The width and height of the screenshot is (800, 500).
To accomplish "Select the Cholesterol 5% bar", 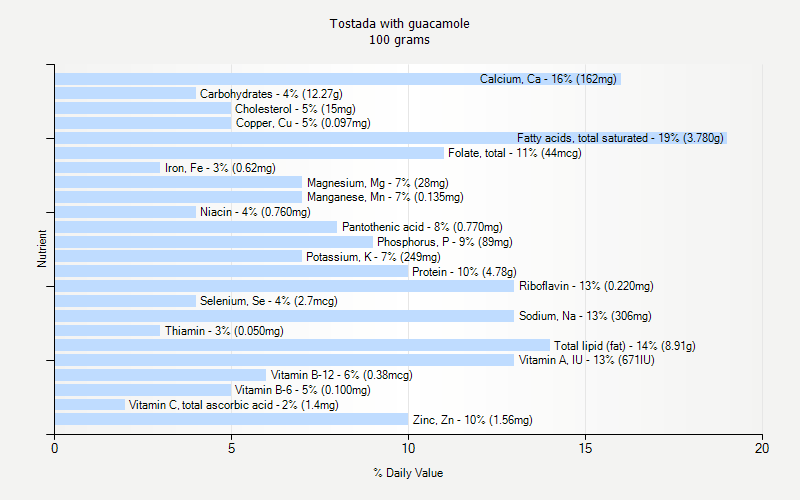I will (x=143, y=109).
